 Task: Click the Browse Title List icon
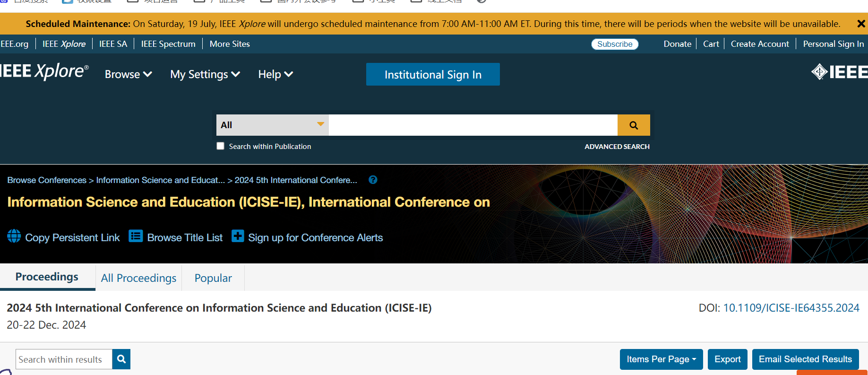pos(136,236)
